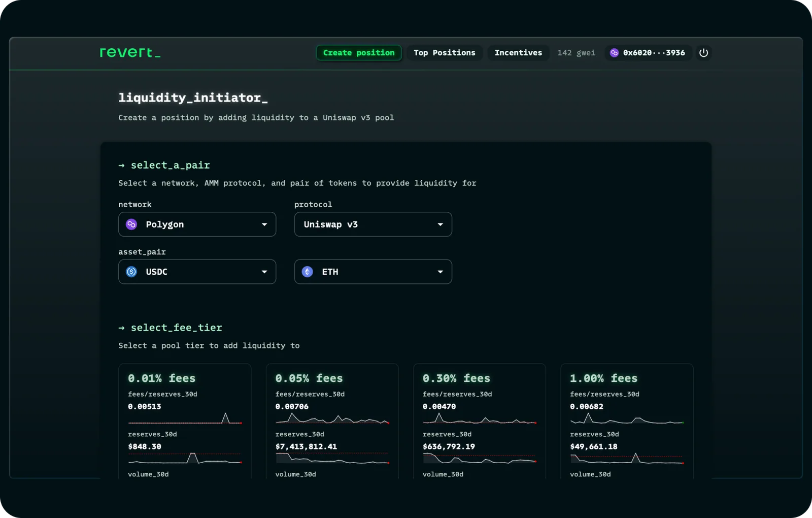The width and height of the screenshot is (812, 518).
Task: Select the 0.05% fees tier card
Action: pyautogui.click(x=332, y=421)
